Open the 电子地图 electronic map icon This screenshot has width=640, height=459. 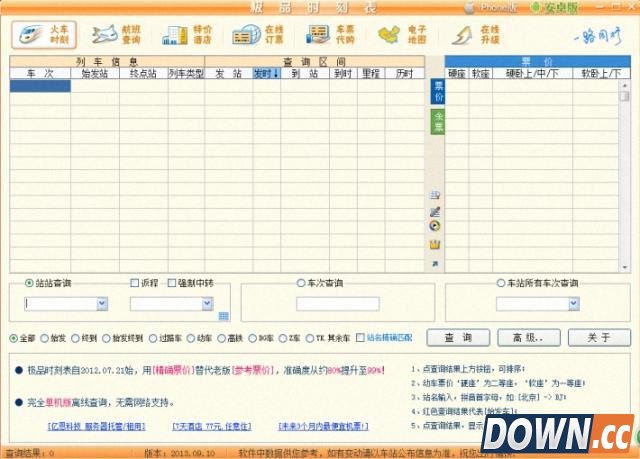[402, 35]
